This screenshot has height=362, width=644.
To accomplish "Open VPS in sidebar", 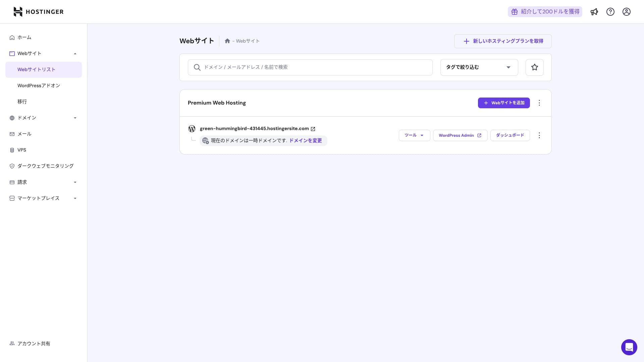I will click(x=44, y=150).
